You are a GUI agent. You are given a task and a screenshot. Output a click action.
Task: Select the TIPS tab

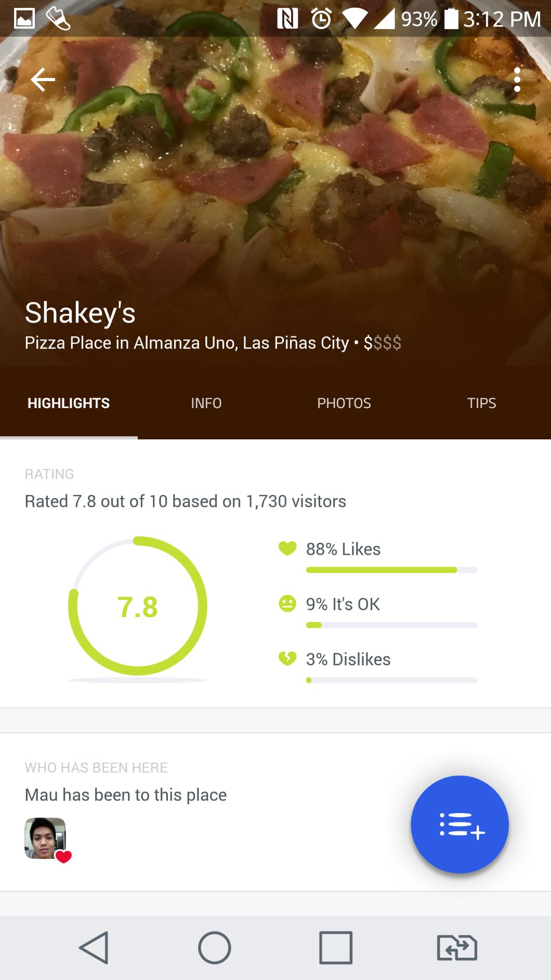481,403
